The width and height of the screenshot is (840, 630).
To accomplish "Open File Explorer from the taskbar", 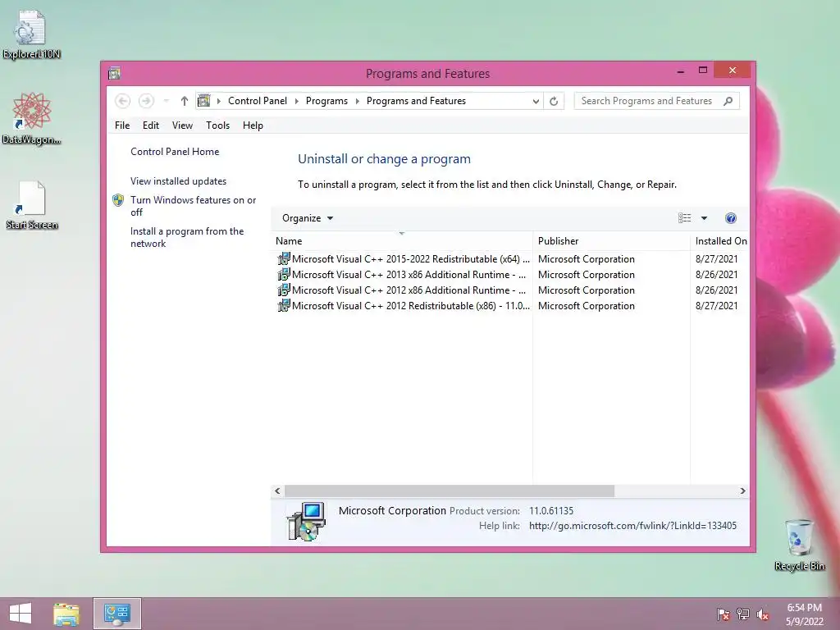I will (x=66, y=614).
